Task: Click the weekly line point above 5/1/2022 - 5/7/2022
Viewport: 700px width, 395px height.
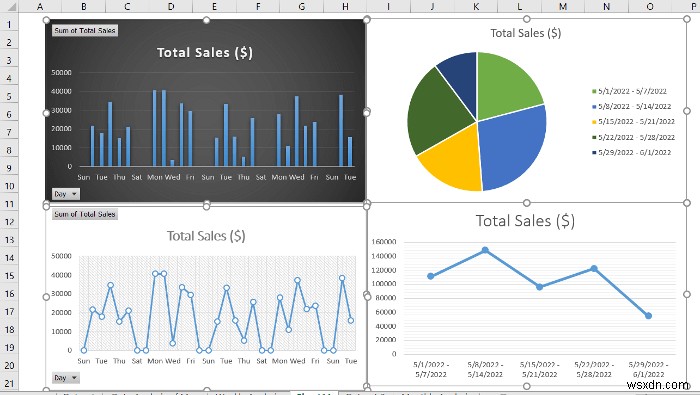Action: (431, 276)
